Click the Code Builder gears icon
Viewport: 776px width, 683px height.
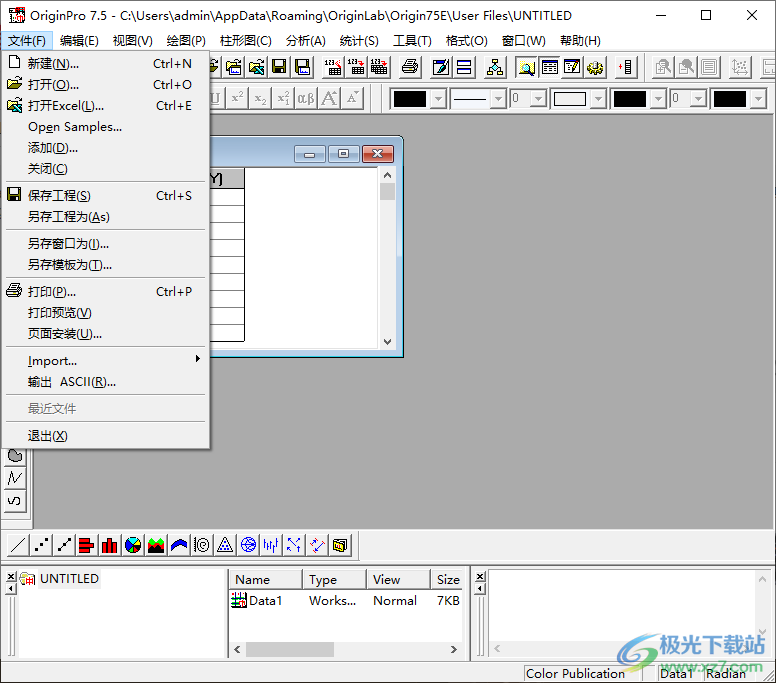(x=595, y=67)
